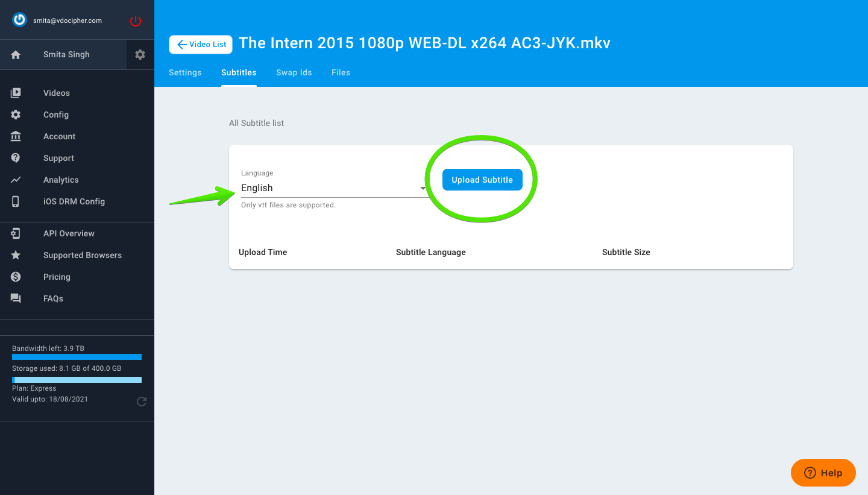Click the Storage used 8.1 GB label
The height and width of the screenshot is (495, 868).
point(66,368)
